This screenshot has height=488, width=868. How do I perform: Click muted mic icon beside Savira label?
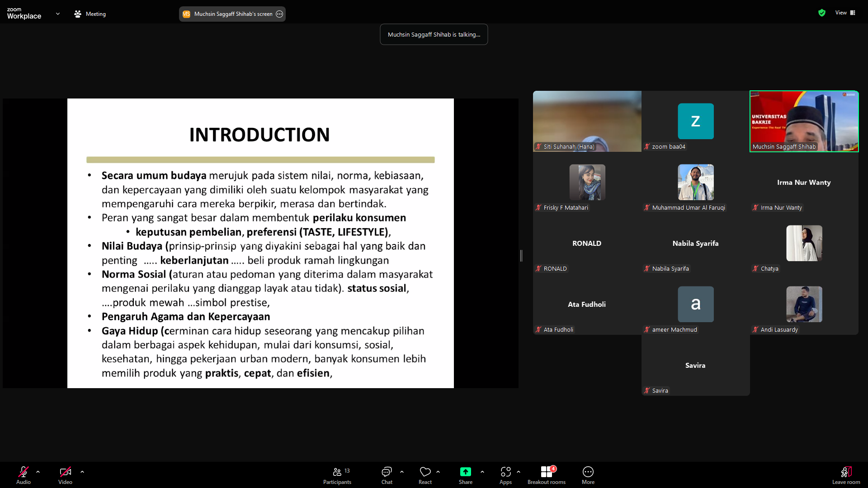647,390
